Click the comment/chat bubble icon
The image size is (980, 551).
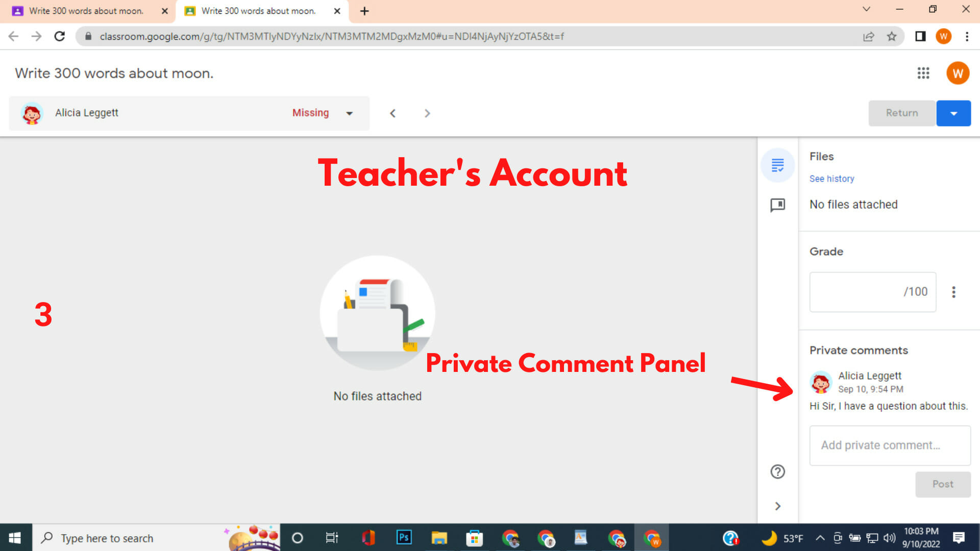tap(777, 204)
